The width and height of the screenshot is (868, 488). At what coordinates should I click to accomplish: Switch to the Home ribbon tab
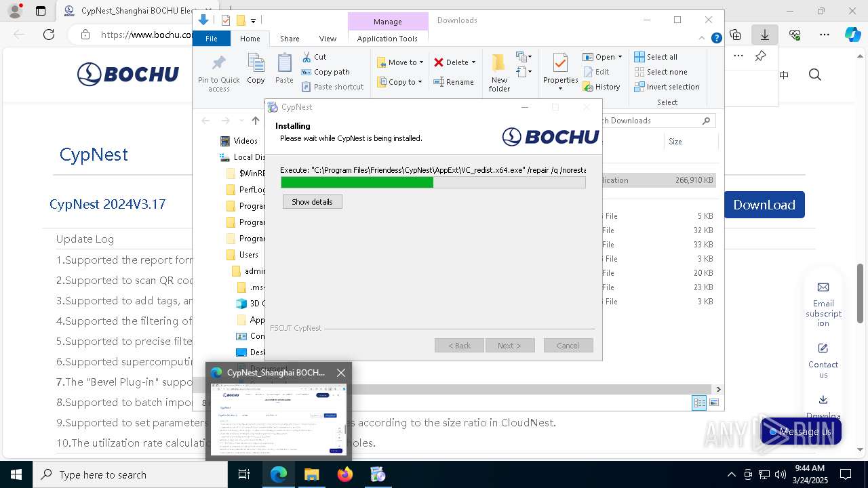250,39
